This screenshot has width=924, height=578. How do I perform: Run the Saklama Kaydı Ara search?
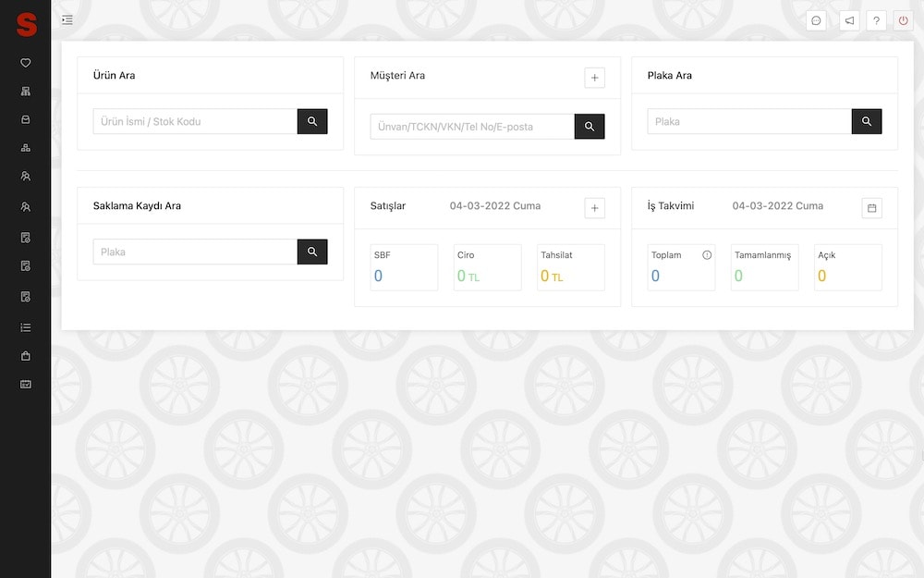click(x=312, y=252)
